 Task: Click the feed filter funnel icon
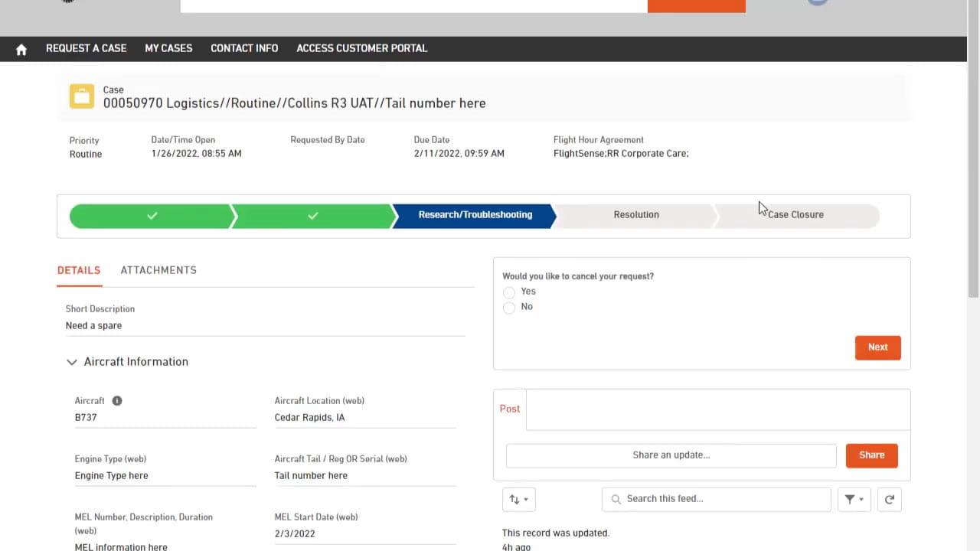pyautogui.click(x=849, y=499)
